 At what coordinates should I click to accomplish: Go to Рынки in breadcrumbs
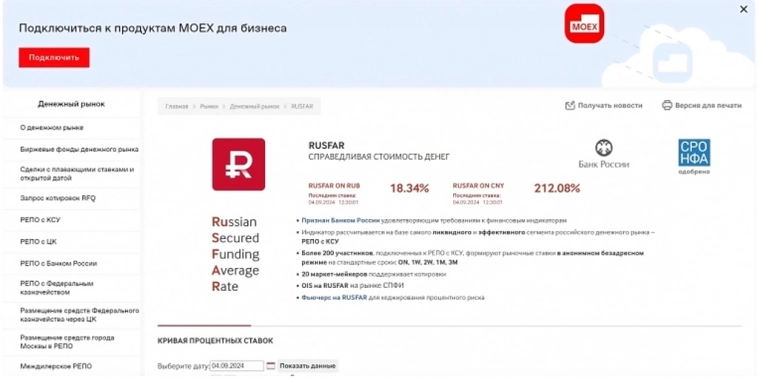click(209, 106)
